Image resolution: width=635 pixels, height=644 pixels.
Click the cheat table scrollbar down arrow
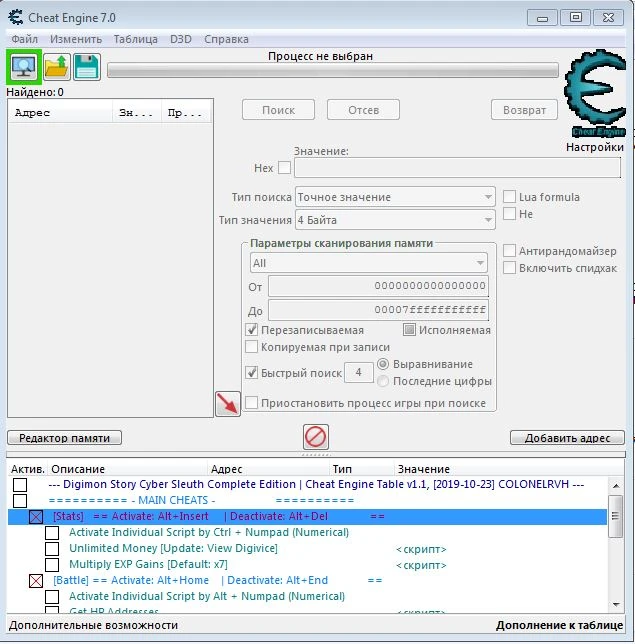tap(616, 604)
